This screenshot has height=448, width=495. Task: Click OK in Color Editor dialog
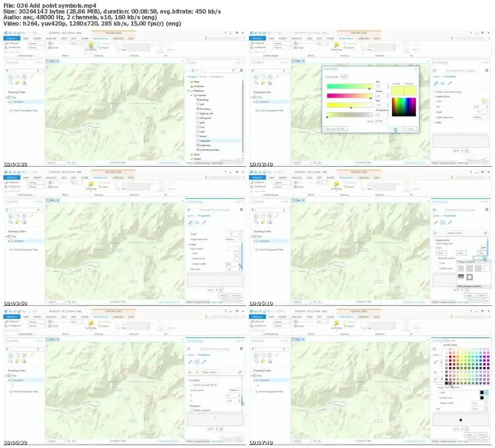(395, 129)
